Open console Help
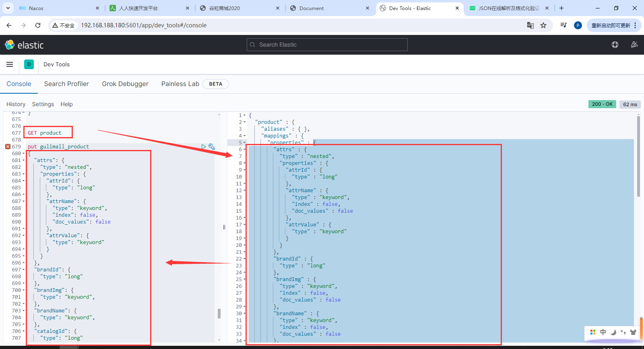Image resolution: width=644 pixels, height=349 pixels. point(67,104)
